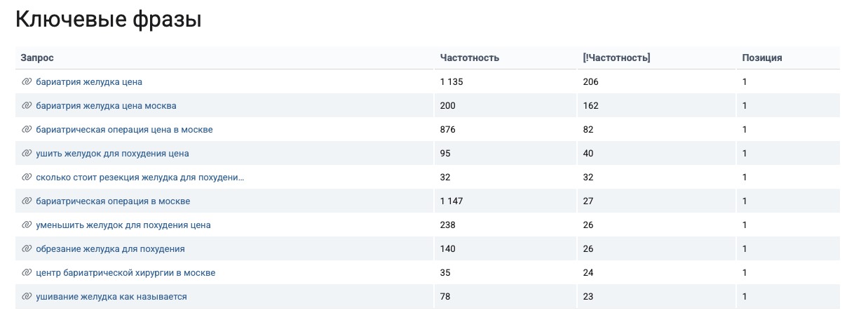Click link icon beside 'бариатрическая операция в москве'
868x320 pixels.
coord(27,201)
